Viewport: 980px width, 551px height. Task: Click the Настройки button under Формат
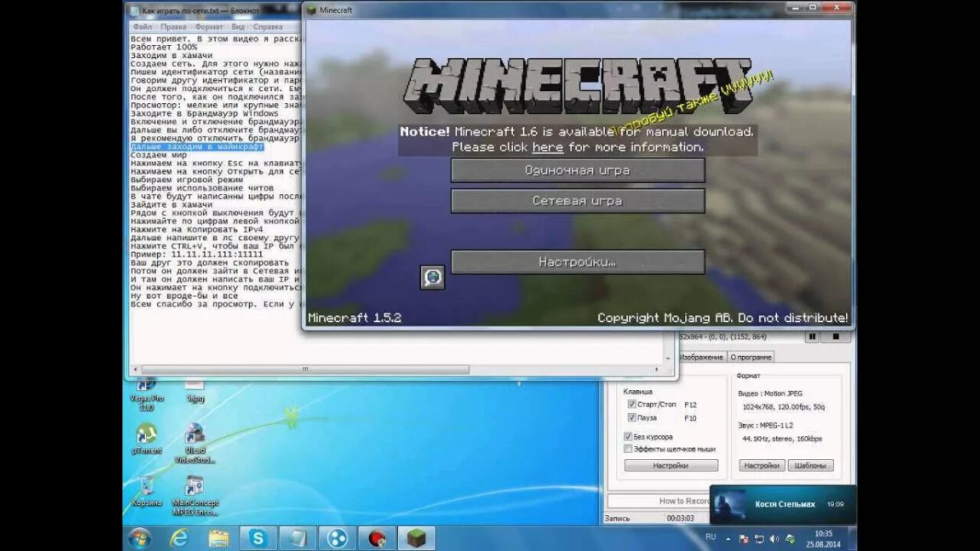[762, 465]
